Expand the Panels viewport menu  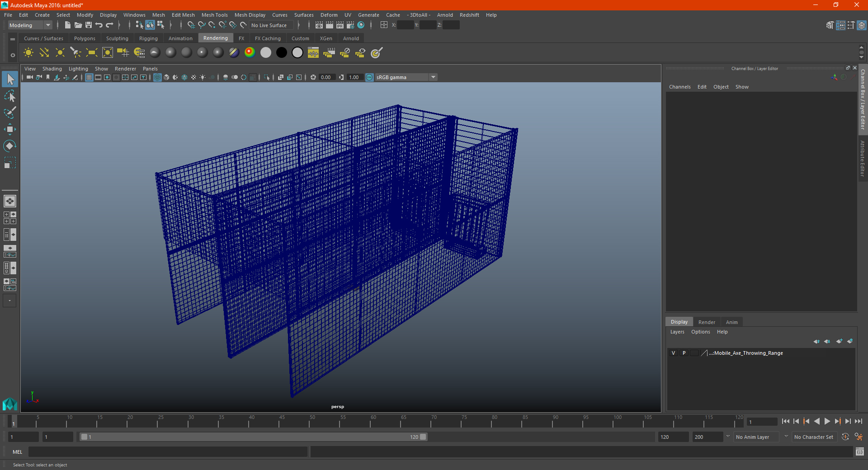pyautogui.click(x=150, y=69)
